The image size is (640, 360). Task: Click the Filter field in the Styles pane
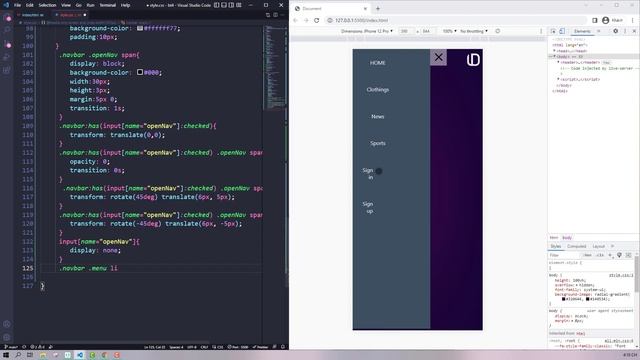click(x=565, y=255)
